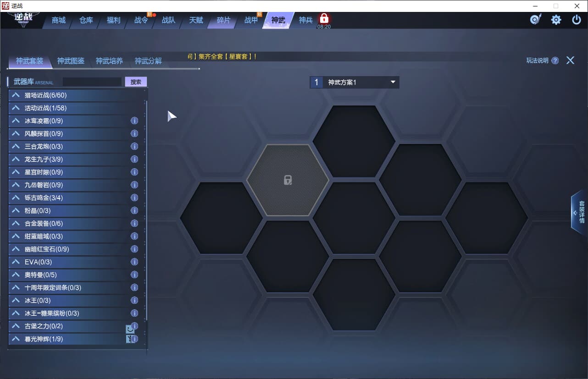Select the 奥特曼(0/5) list row
588x379 pixels.
[x=77, y=275]
